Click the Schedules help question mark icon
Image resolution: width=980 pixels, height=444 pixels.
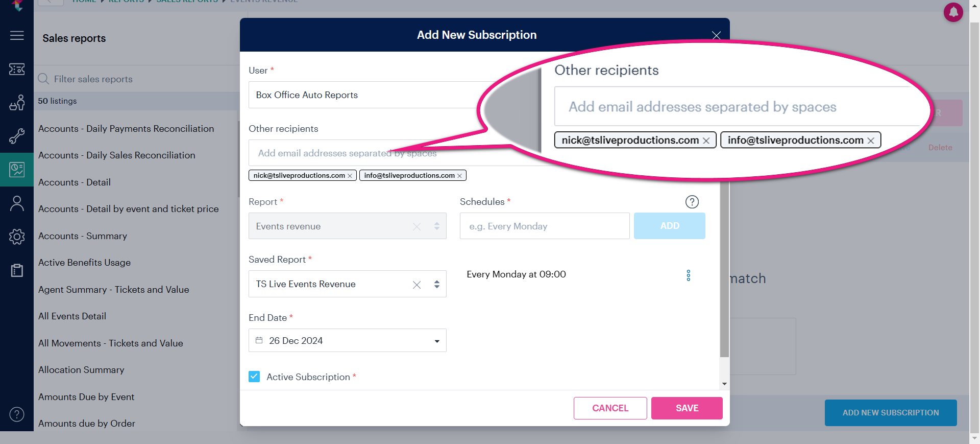click(692, 202)
